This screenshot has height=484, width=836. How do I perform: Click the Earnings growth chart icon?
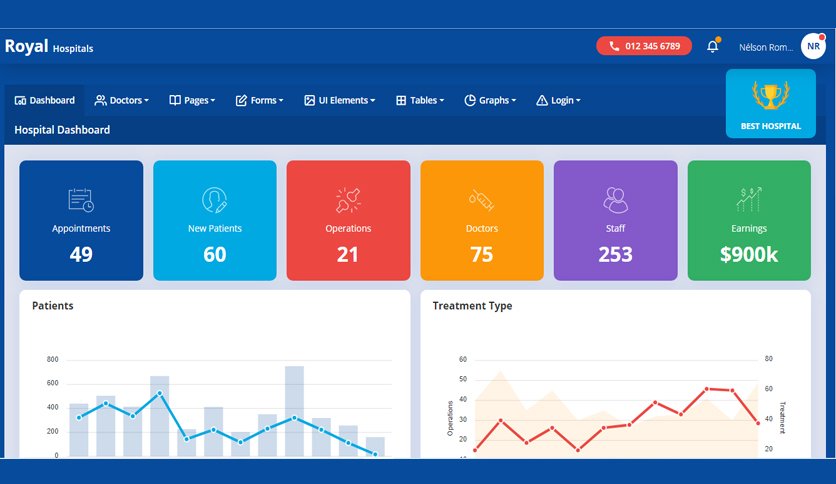(749, 199)
